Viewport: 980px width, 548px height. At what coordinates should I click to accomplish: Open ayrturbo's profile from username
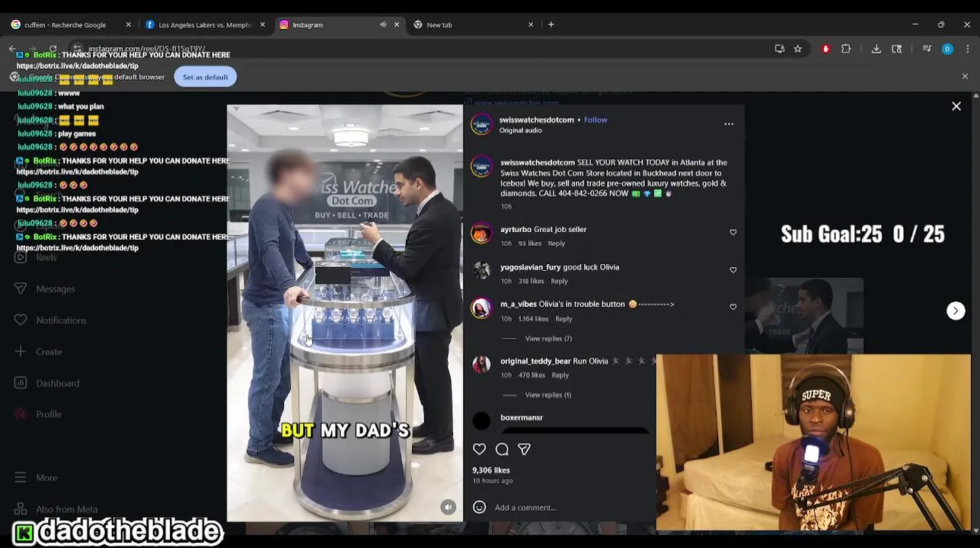coord(516,229)
